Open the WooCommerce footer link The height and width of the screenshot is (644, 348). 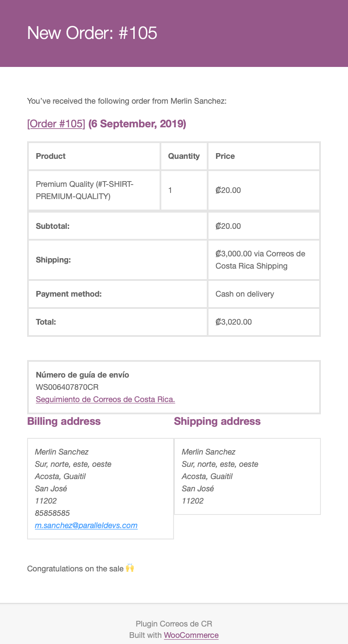pos(191,635)
